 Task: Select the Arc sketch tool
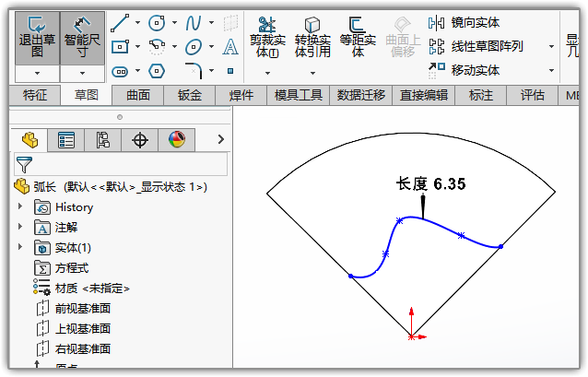click(157, 47)
